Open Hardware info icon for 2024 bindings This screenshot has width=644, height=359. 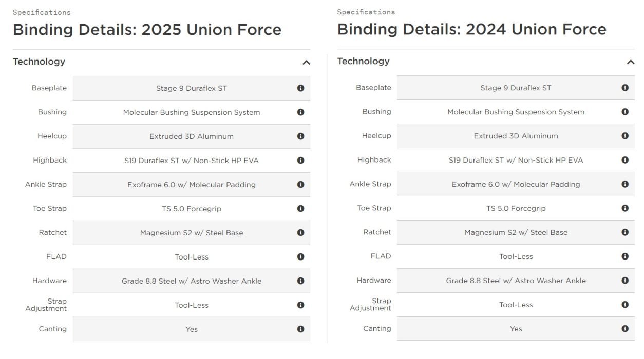(x=625, y=281)
